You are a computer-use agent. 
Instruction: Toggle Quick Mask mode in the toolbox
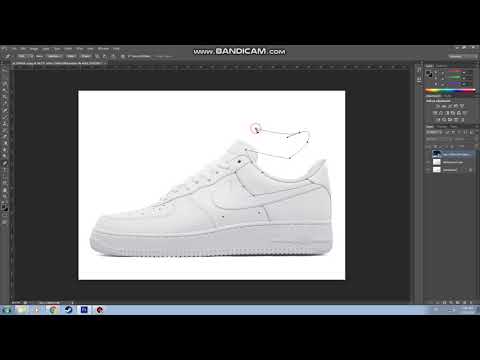pyautogui.click(x=5, y=215)
